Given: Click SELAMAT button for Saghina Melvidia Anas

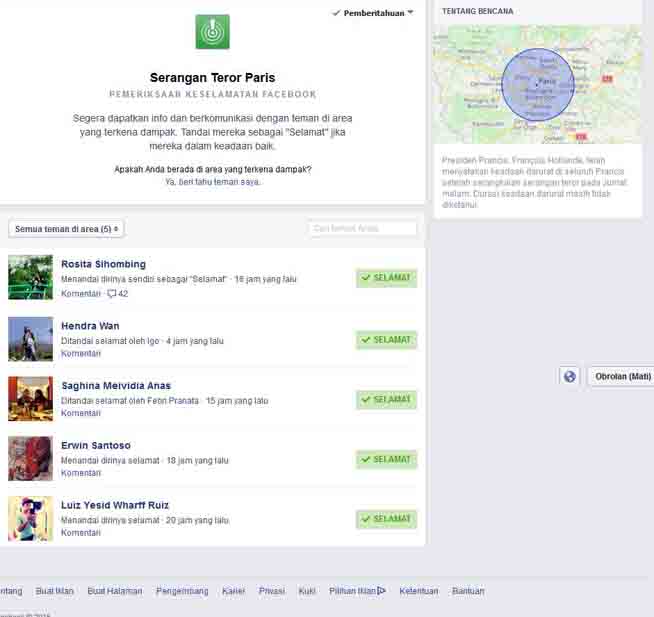Looking at the screenshot, I should pos(386,400).
